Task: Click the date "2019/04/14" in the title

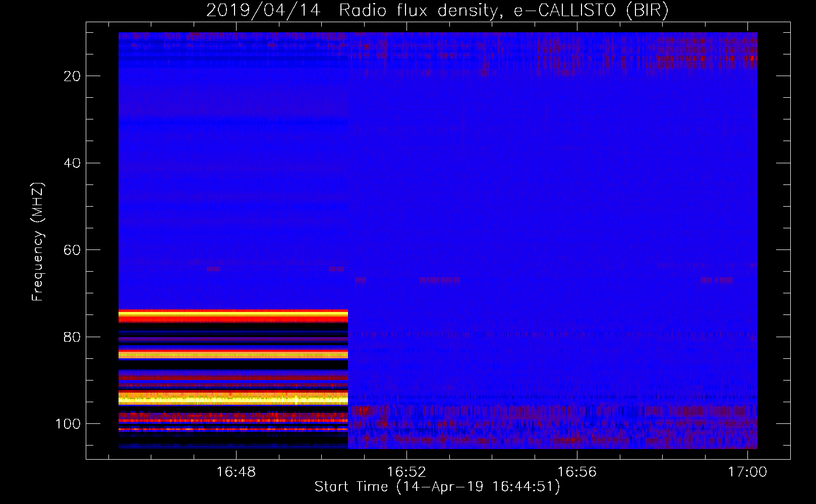Action: pyautogui.click(x=263, y=10)
